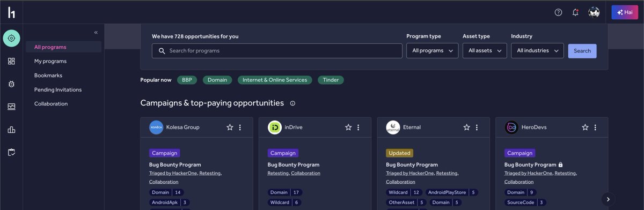Open the Industry dropdown

[x=537, y=51]
